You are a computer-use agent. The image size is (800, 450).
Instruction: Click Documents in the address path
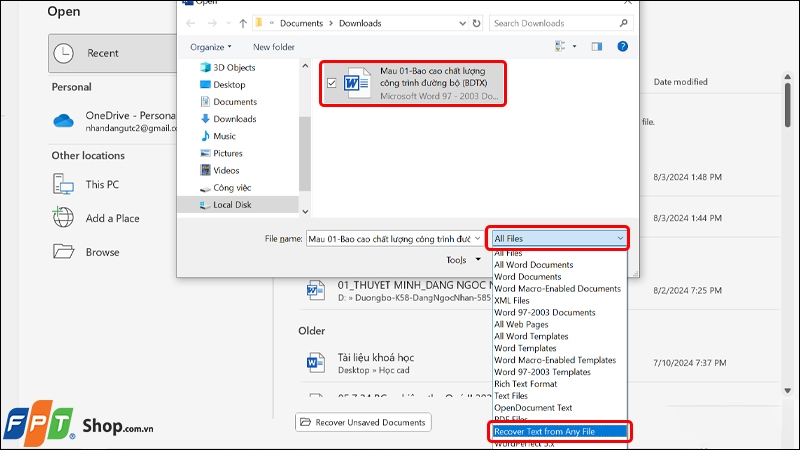click(x=301, y=23)
